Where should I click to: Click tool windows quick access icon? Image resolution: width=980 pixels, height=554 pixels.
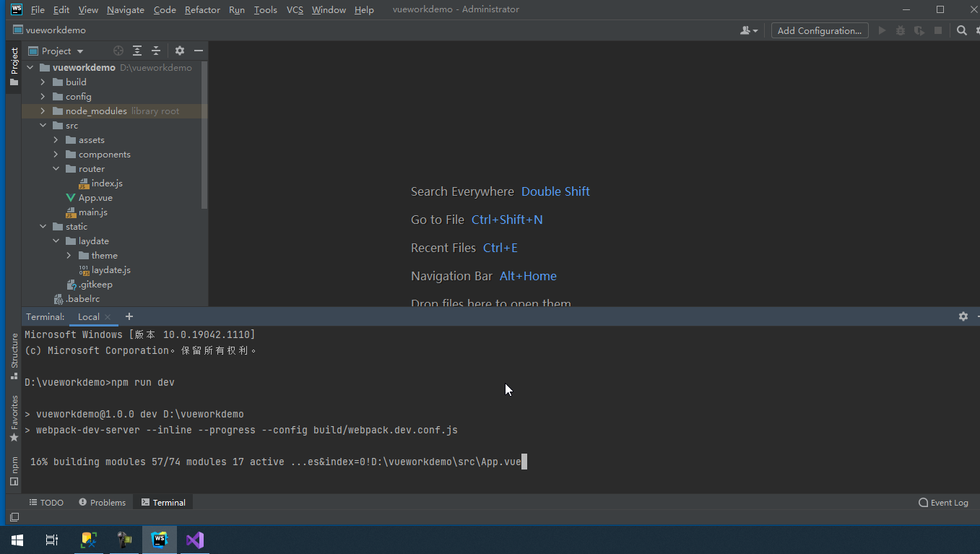tap(14, 517)
